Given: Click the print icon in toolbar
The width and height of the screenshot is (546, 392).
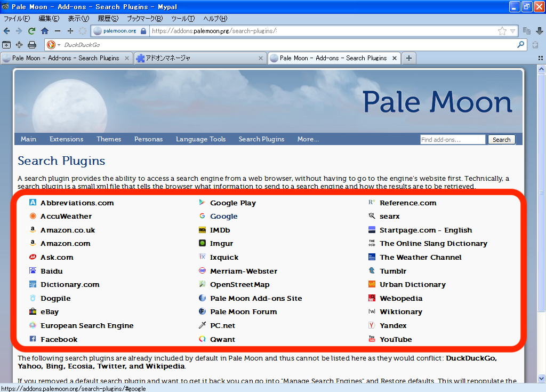Looking at the screenshot, I should 32,45.
